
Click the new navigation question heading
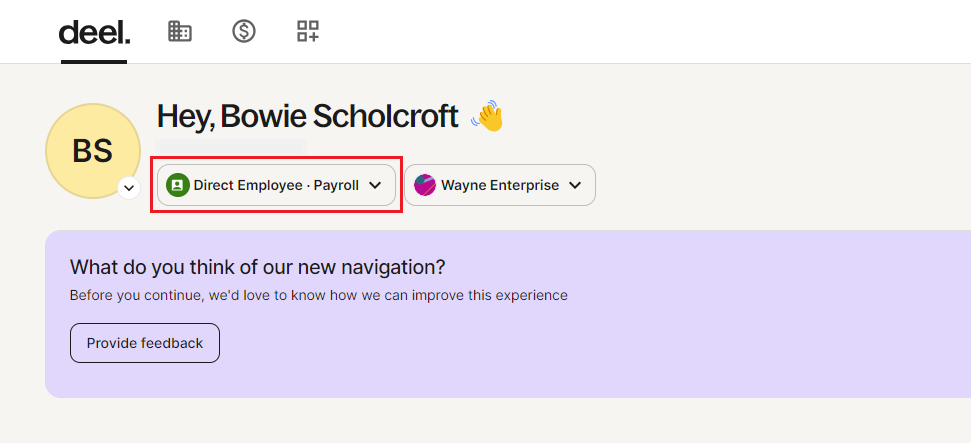[x=258, y=267]
